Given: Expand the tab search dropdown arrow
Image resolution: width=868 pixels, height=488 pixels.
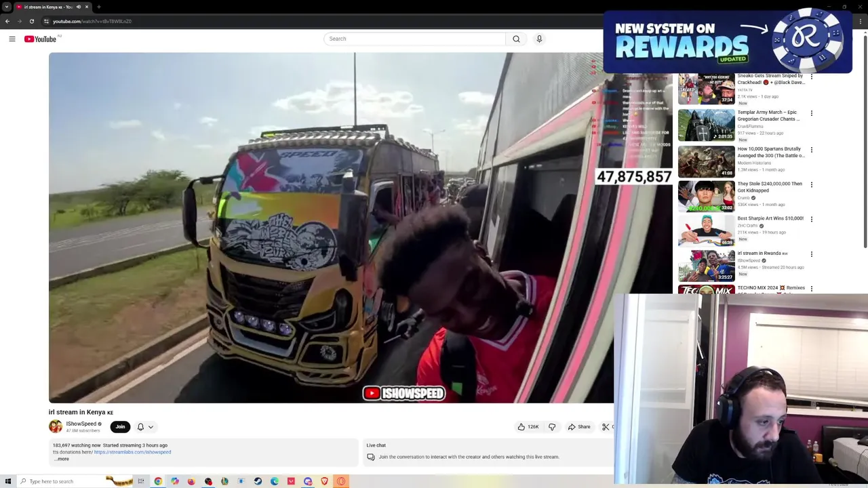Looking at the screenshot, I should [x=7, y=7].
